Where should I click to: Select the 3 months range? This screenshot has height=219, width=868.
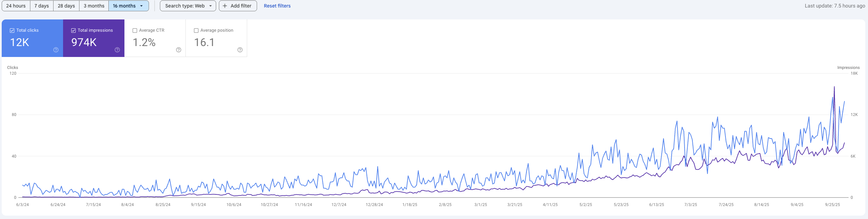pyautogui.click(x=94, y=6)
